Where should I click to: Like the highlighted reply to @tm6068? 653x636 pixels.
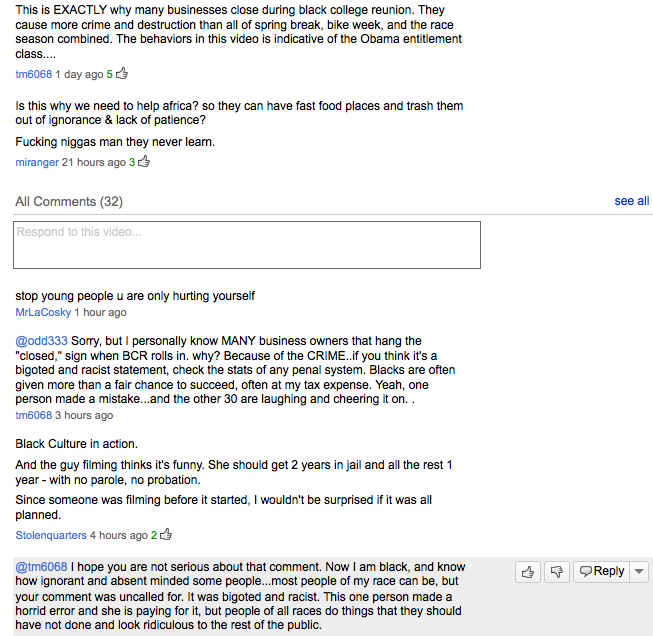[x=528, y=571]
